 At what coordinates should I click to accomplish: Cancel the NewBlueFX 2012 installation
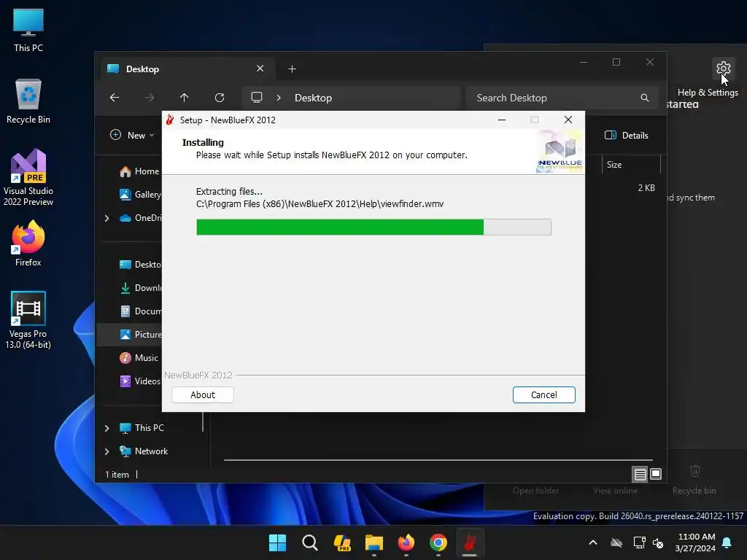[x=543, y=394]
